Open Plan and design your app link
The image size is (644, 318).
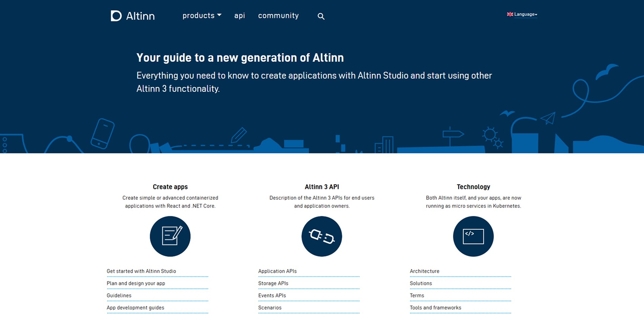coord(136,283)
